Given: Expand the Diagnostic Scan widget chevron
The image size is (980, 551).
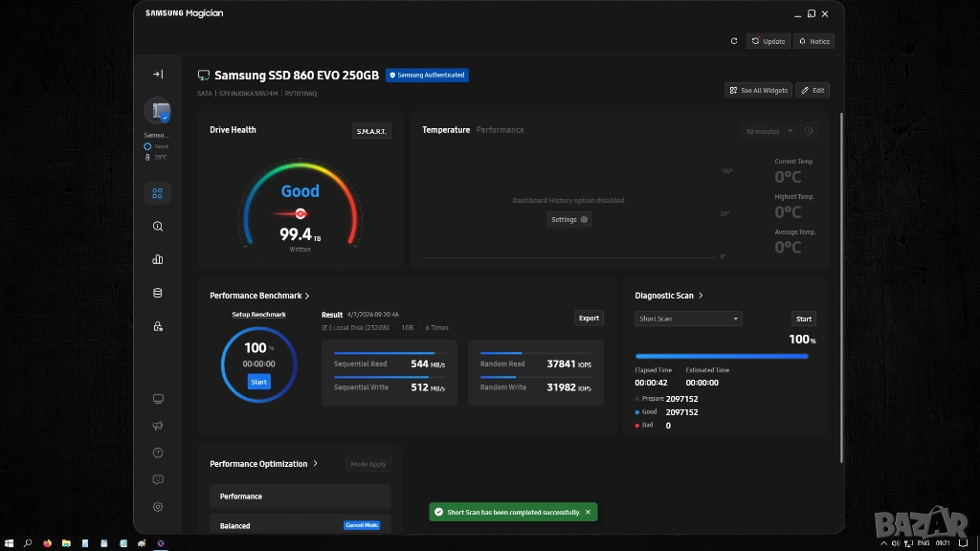Looking at the screenshot, I should pyautogui.click(x=702, y=297).
